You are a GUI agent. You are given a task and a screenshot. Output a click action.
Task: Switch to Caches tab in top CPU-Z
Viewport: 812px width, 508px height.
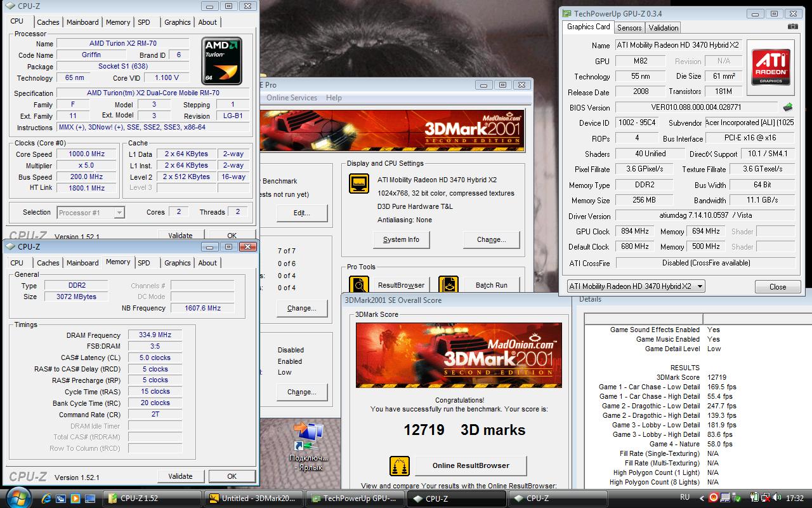tap(48, 22)
